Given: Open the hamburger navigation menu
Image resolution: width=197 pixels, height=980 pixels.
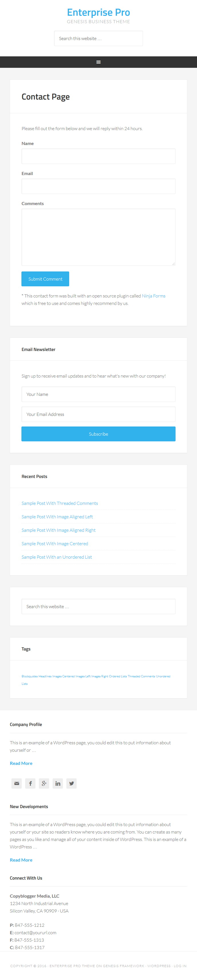Looking at the screenshot, I should (98, 62).
